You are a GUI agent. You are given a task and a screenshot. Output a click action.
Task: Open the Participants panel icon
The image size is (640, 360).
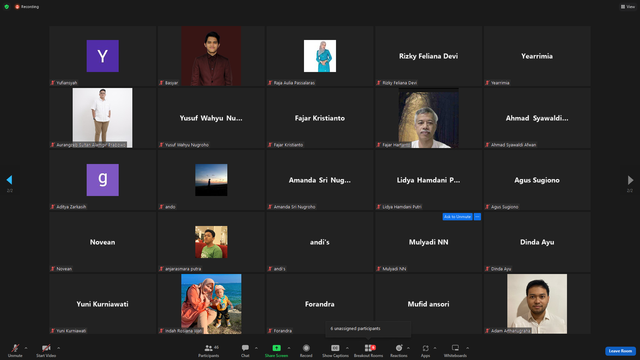pyautogui.click(x=209, y=348)
